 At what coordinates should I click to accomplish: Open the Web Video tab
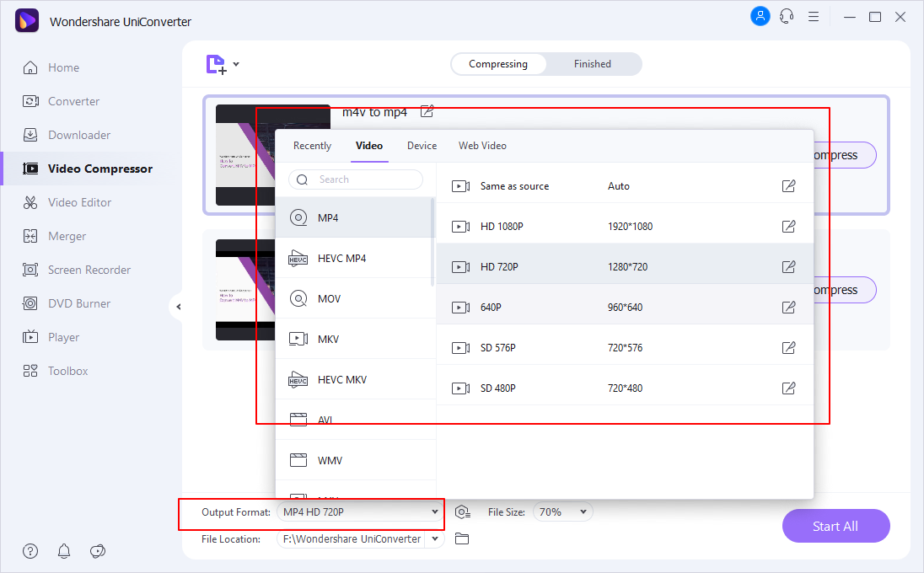click(x=482, y=146)
